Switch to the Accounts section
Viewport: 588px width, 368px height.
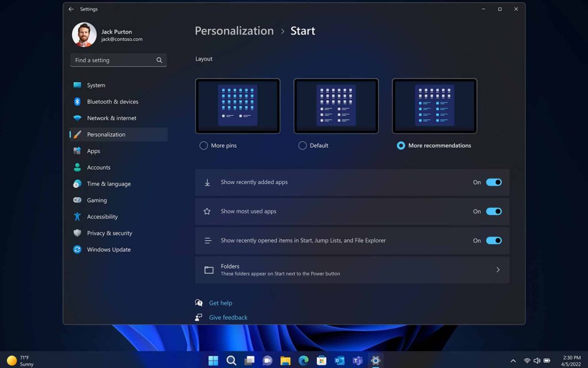point(99,167)
